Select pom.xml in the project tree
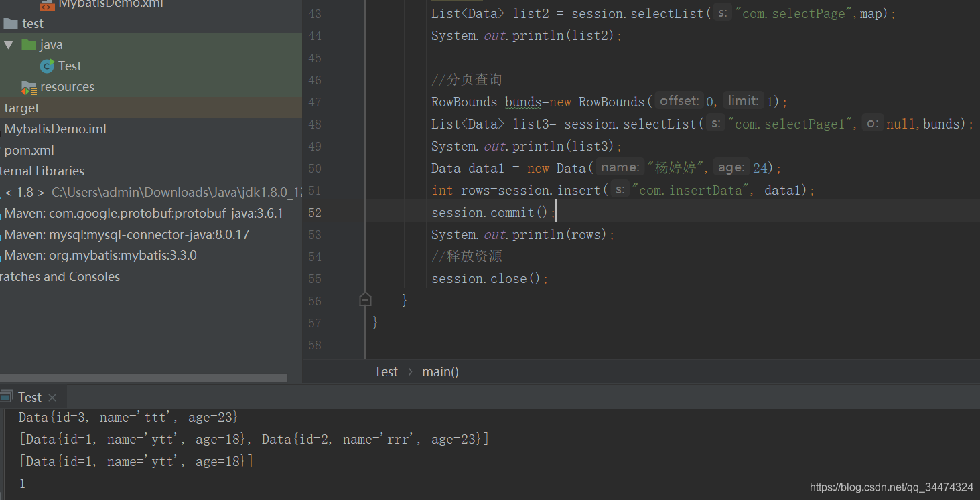980x500 pixels. coord(29,150)
